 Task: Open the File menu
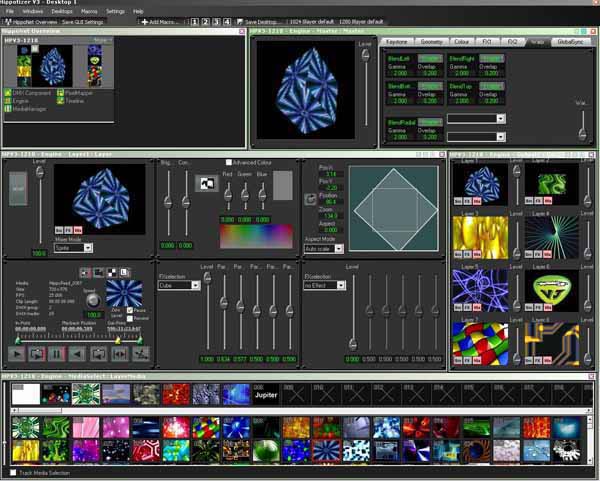10,11
